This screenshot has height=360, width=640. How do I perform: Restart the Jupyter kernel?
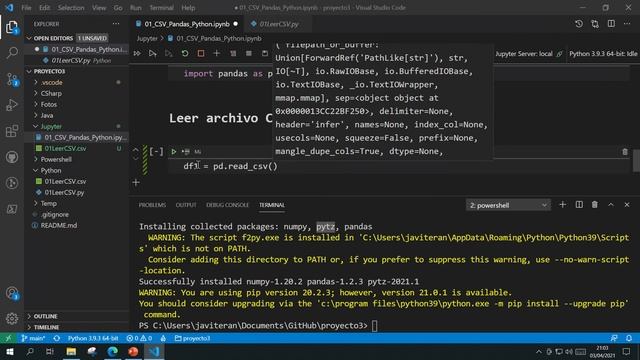pyautogui.click(x=185, y=53)
